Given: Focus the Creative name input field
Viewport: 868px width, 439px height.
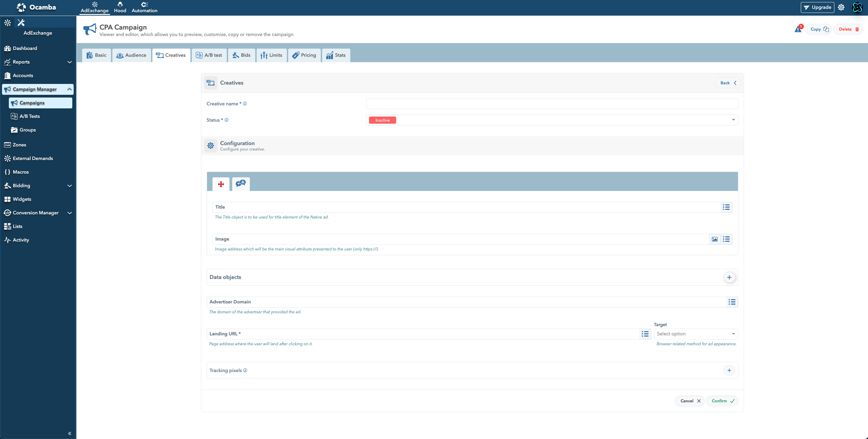Looking at the screenshot, I should (552, 104).
